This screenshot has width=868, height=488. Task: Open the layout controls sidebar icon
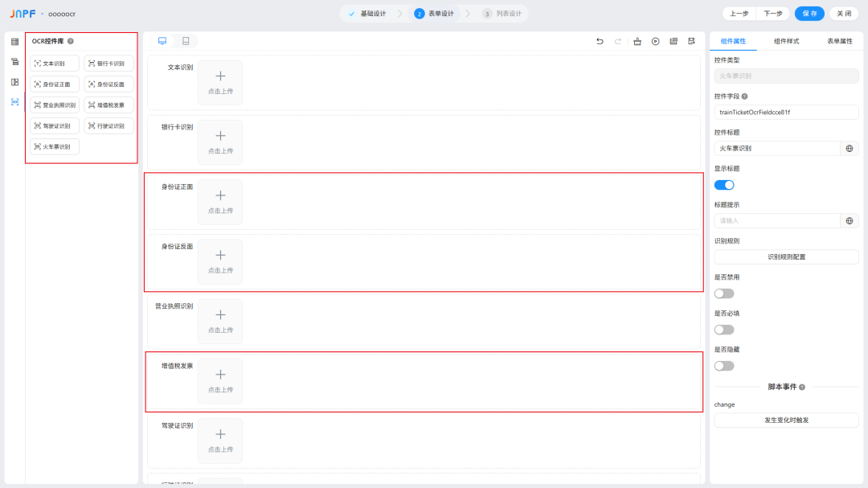tap(15, 82)
